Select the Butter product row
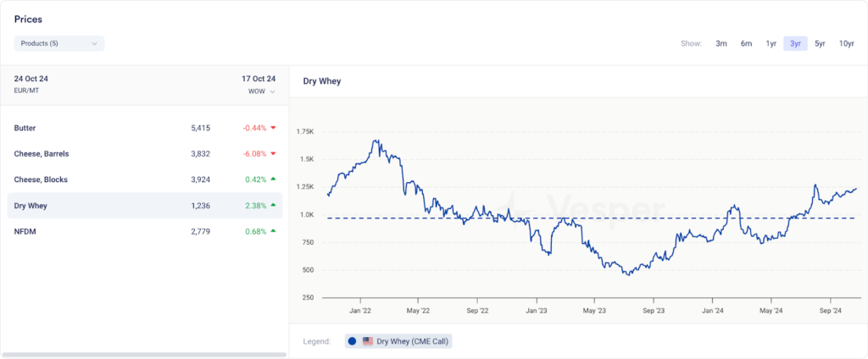This screenshot has width=868, height=359. pos(25,128)
